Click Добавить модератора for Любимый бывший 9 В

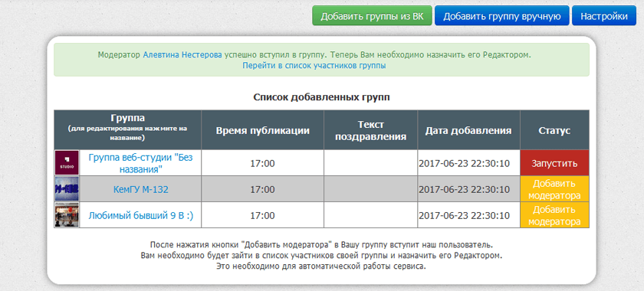pos(554,215)
